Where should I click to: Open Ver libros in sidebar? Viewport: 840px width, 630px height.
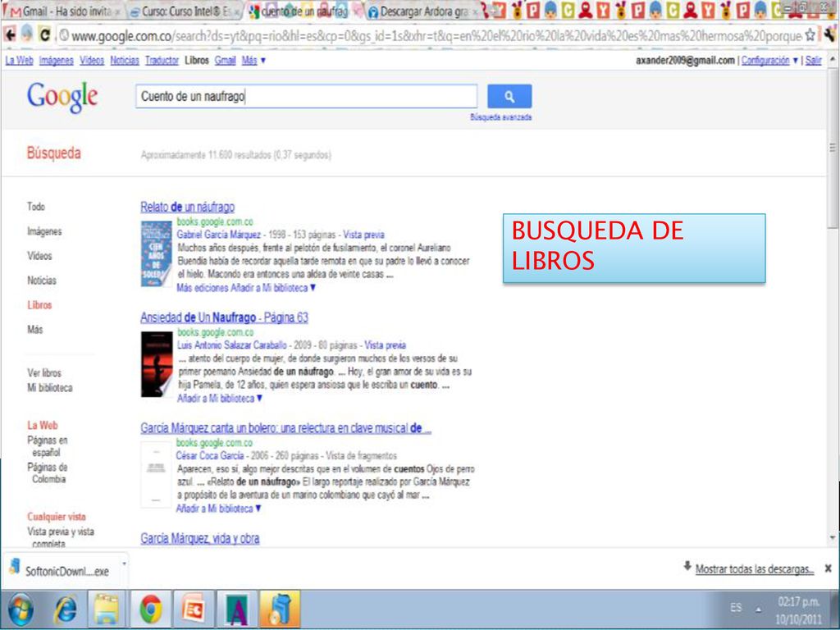44,373
